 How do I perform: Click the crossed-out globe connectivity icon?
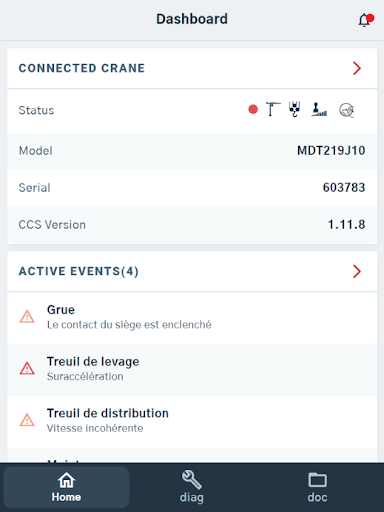pyautogui.click(x=347, y=110)
